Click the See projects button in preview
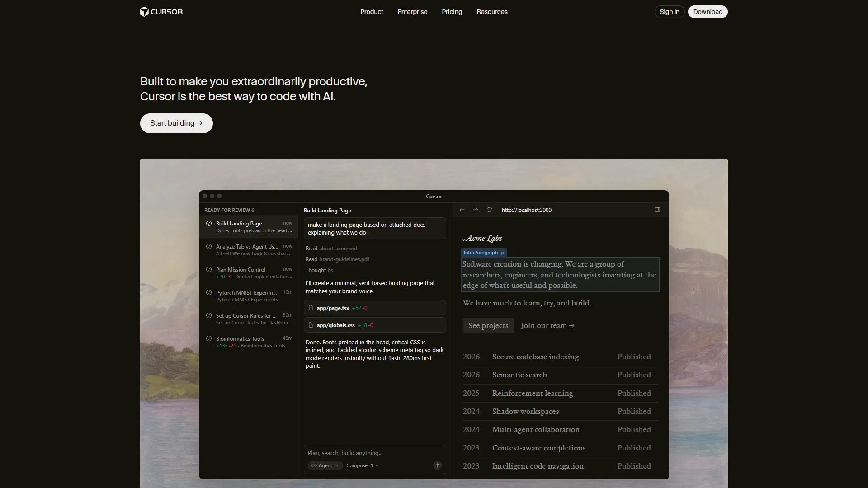The image size is (868, 488). [488, 325]
